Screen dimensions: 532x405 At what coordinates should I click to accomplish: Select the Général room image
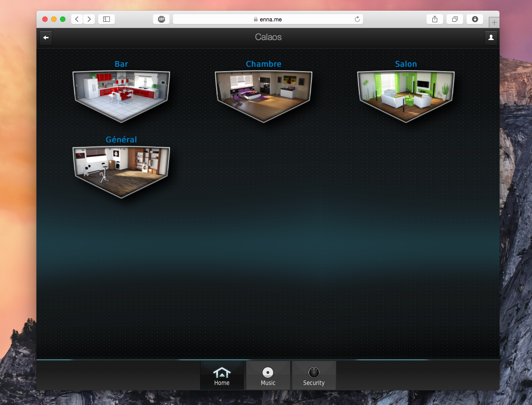(x=121, y=171)
